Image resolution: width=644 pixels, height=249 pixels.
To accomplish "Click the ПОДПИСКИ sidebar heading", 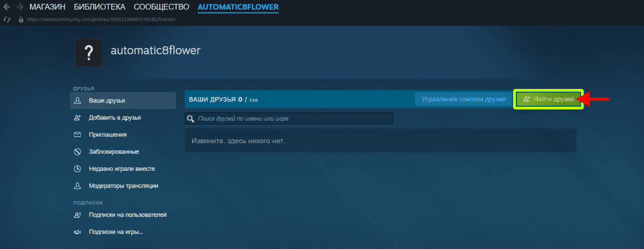I will coord(88,203).
